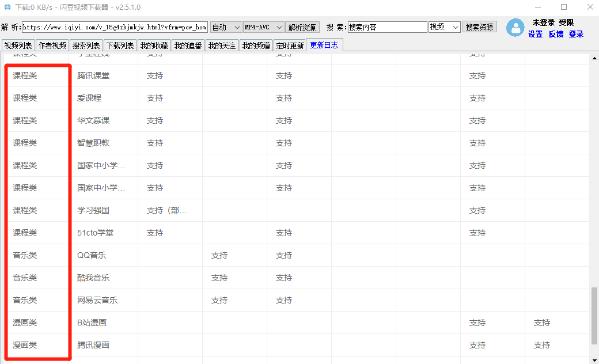Viewport: 599px width, 364px height.
Task: Go to the 我的收藏 tab
Action: 154,45
